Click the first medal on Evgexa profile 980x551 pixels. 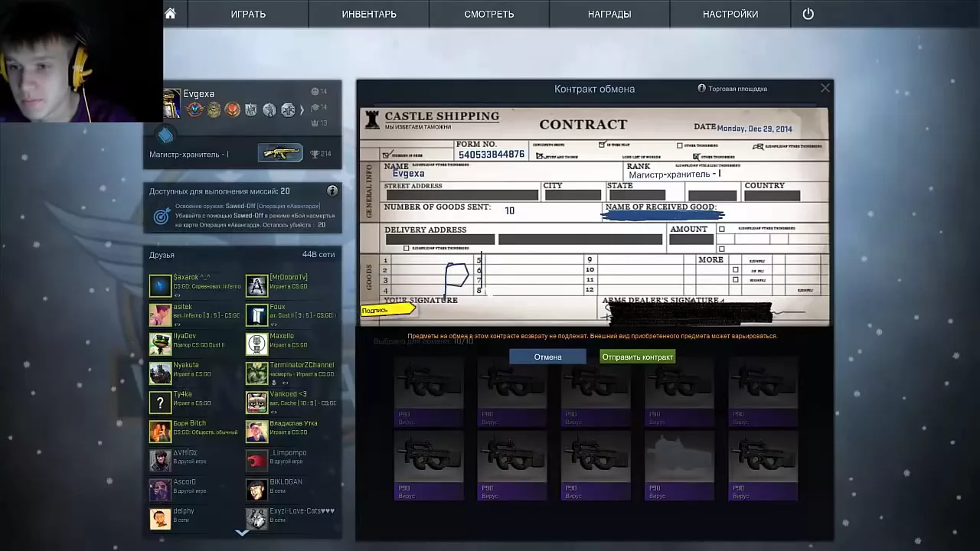click(195, 110)
